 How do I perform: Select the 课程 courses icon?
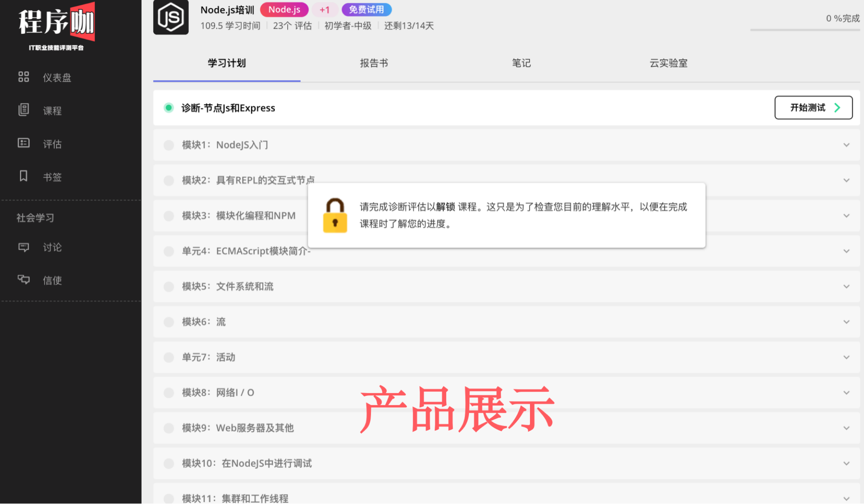pyautogui.click(x=24, y=110)
